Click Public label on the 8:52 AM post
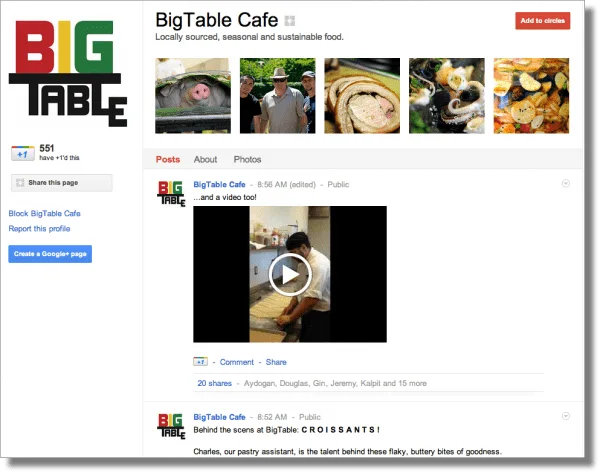Image resolution: width=600 pixels, height=473 pixels. [310, 417]
